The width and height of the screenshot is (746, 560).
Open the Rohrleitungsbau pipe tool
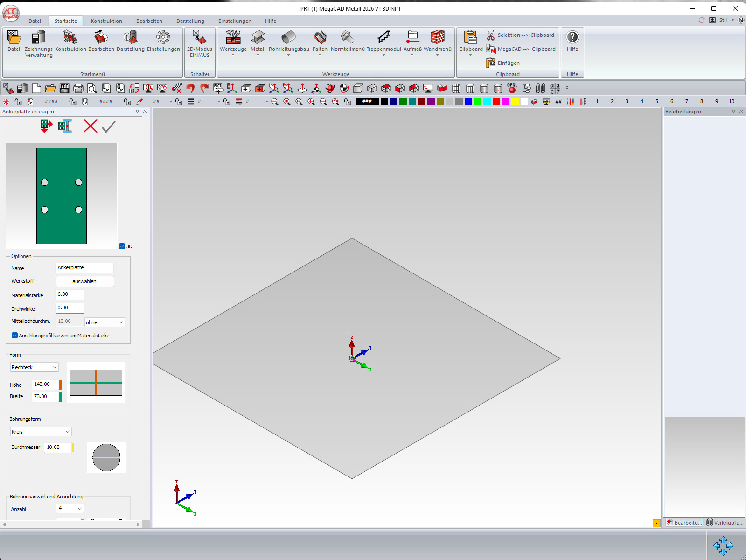tap(289, 38)
